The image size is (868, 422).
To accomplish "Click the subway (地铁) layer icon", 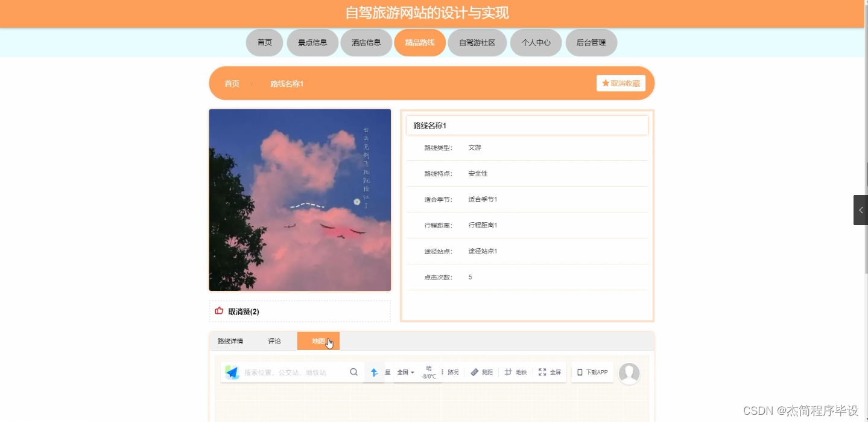I will (516, 372).
